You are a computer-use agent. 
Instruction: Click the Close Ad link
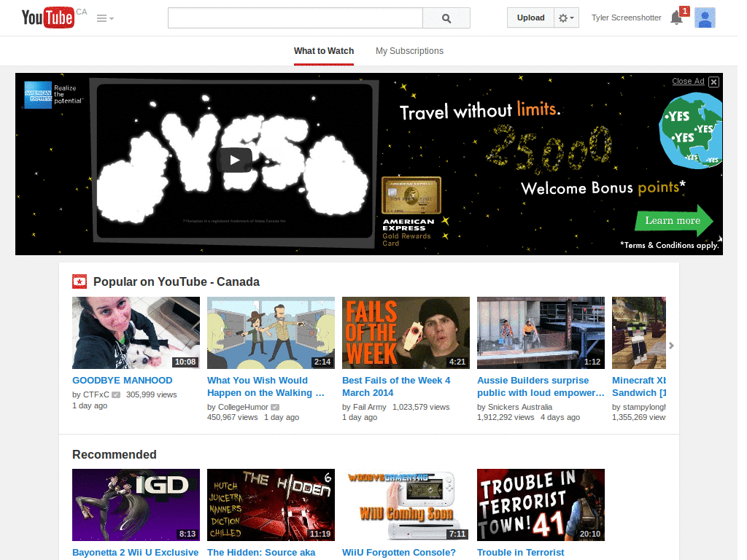click(x=688, y=81)
